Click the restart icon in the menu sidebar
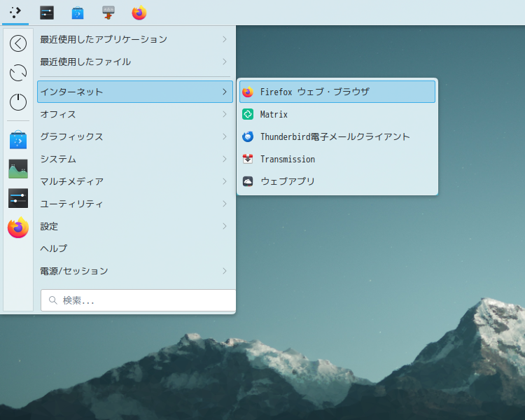 (18, 73)
